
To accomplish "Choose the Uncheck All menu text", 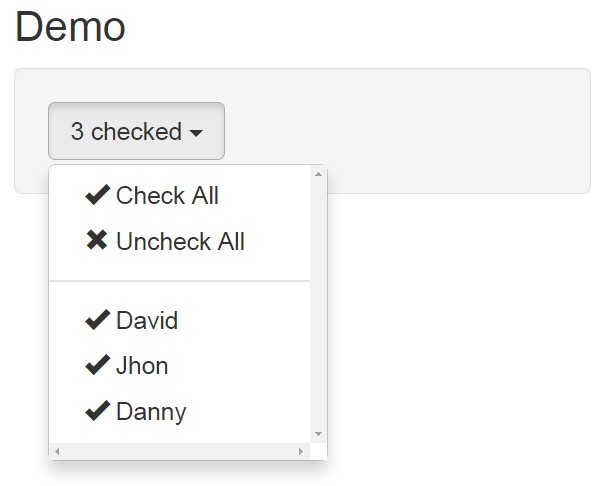I will (180, 242).
